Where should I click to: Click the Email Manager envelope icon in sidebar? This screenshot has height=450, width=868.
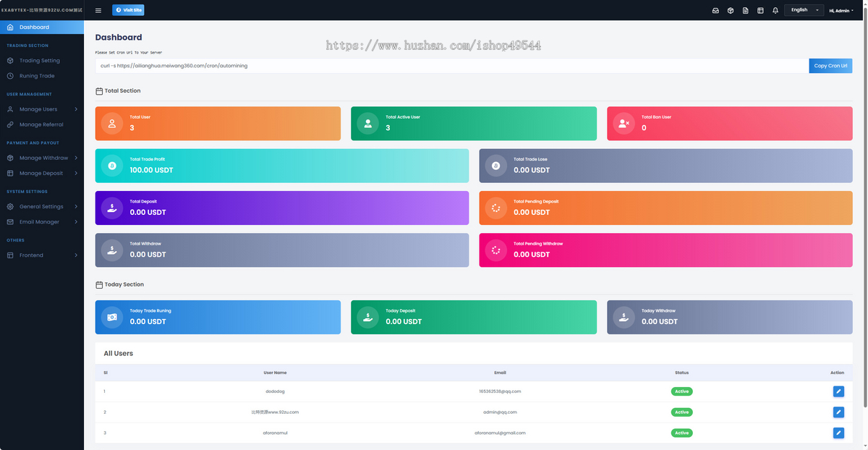(x=10, y=222)
